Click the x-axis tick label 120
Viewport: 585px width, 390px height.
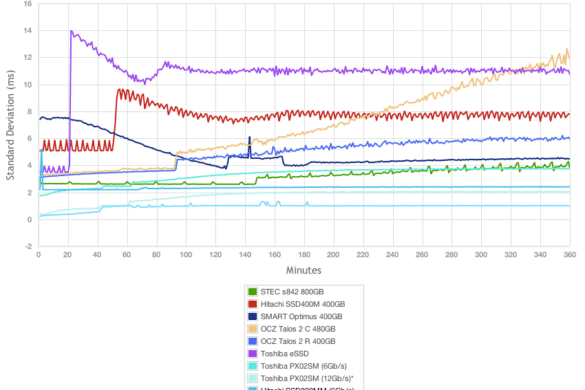coord(215,255)
